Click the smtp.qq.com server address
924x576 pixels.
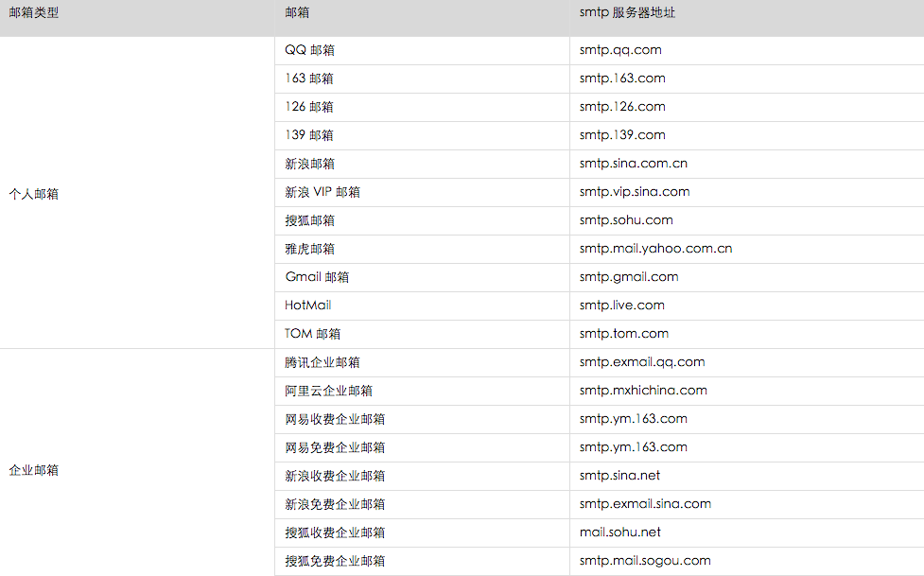pos(620,50)
